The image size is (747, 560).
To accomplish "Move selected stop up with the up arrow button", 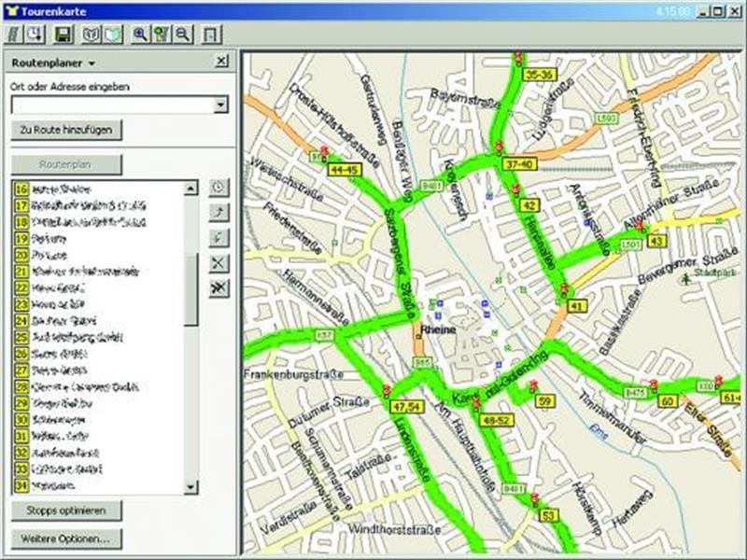I will tap(218, 213).
